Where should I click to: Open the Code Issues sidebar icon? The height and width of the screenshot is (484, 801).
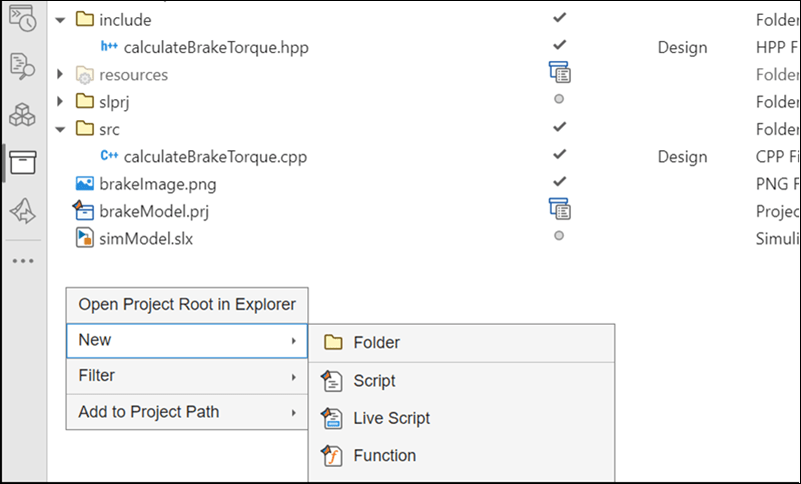coord(22,66)
